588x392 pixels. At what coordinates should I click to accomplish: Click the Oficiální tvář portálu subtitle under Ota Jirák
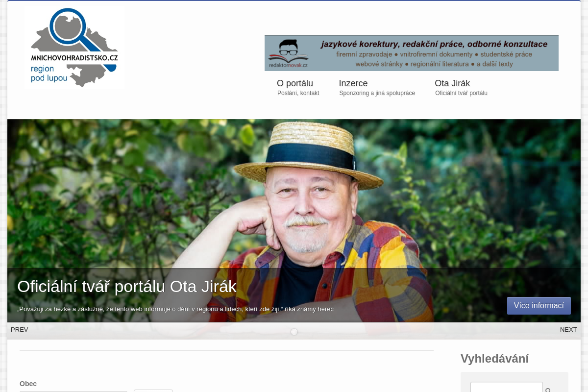tap(461, 93)
